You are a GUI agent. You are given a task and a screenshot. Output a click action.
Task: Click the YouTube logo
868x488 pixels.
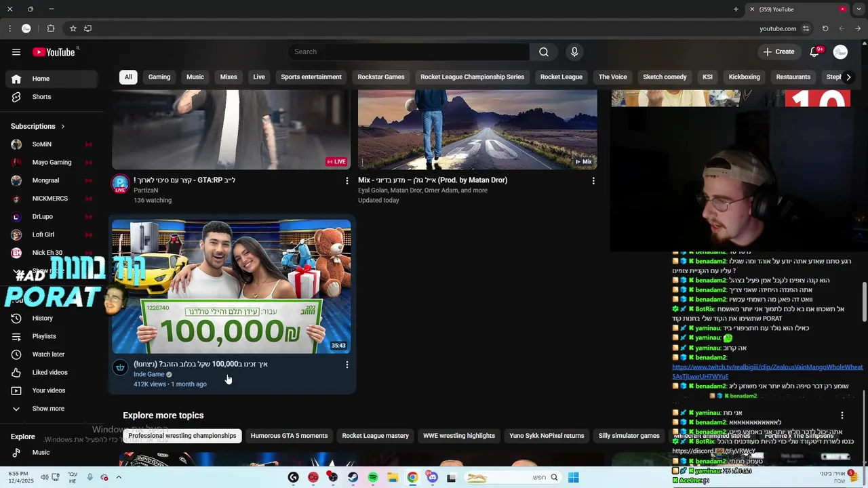(54, 52)
